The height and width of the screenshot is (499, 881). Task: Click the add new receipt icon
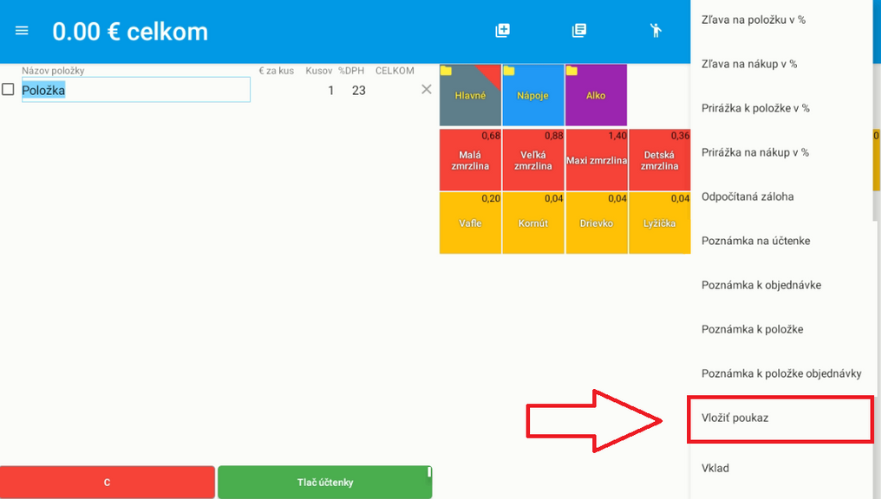tap(503, 31)
